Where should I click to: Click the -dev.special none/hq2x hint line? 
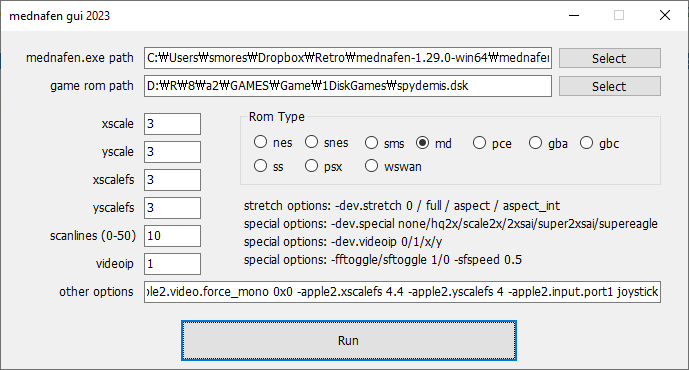coord(450,224)
